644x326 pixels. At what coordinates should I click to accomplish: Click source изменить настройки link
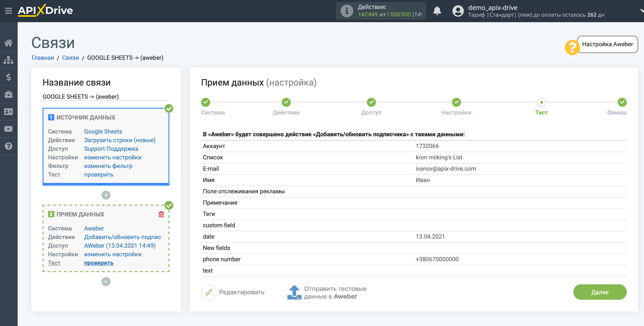[x=113, y=157]
